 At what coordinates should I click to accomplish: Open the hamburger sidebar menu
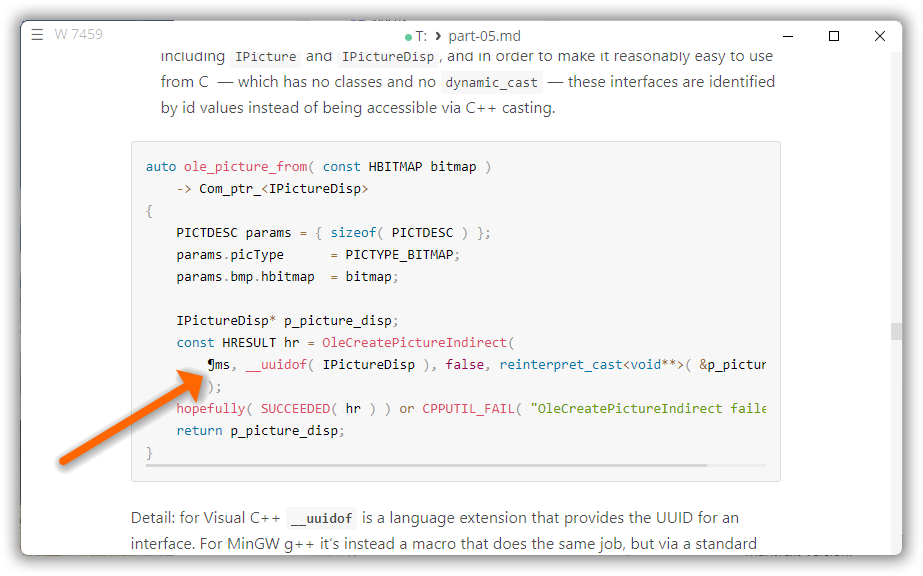tap(37, 35)
